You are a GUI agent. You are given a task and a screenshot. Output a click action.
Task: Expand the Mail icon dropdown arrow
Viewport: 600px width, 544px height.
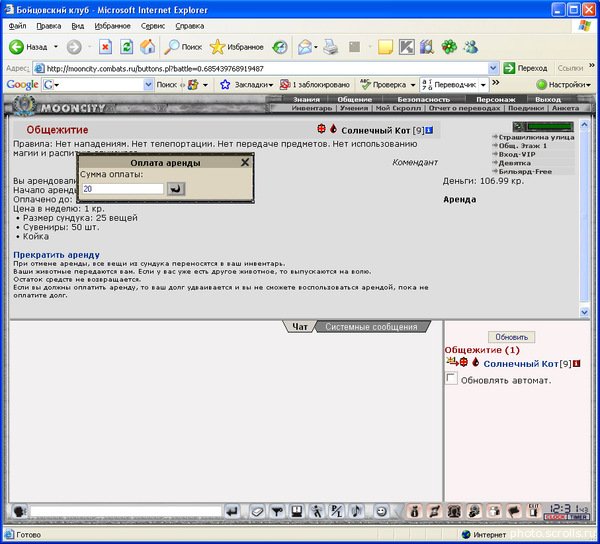coord(316,47)
